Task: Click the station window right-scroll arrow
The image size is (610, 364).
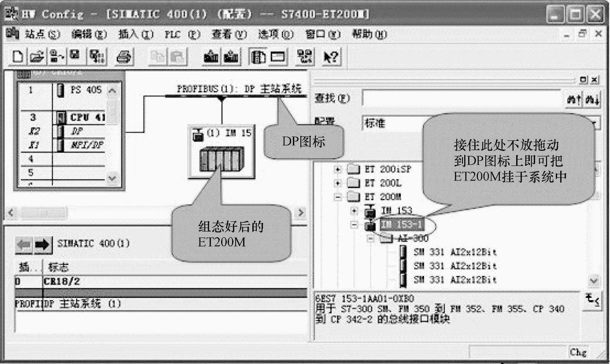Action: (x=301, y=213)
